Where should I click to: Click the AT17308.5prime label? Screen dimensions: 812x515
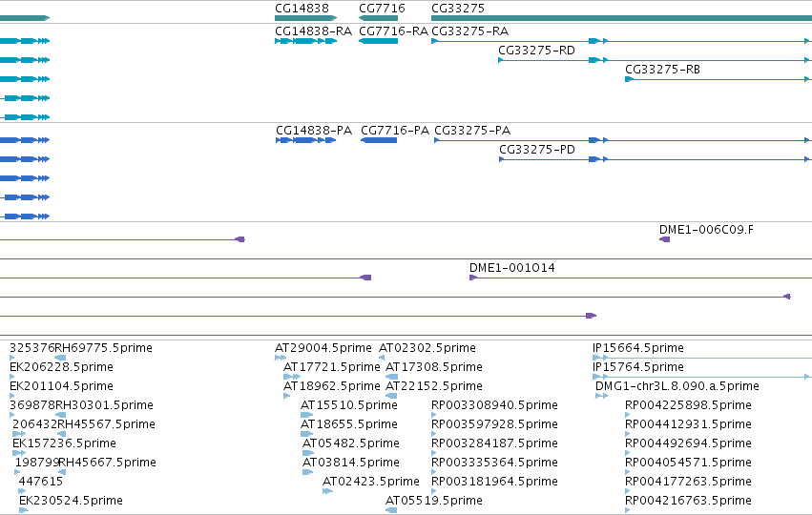click(x=434, y=367)
